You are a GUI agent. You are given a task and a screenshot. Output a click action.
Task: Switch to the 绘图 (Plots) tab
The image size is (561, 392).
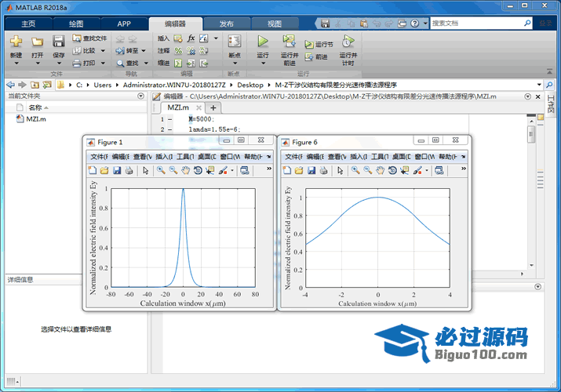click(76, 24)
